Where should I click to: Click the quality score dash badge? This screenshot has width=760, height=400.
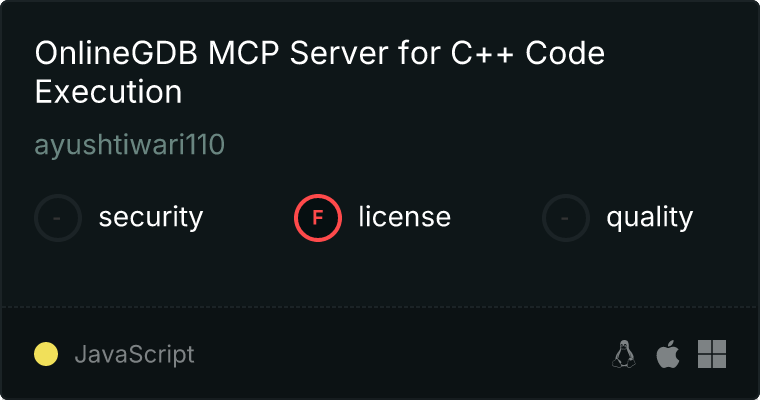[566, 218]
